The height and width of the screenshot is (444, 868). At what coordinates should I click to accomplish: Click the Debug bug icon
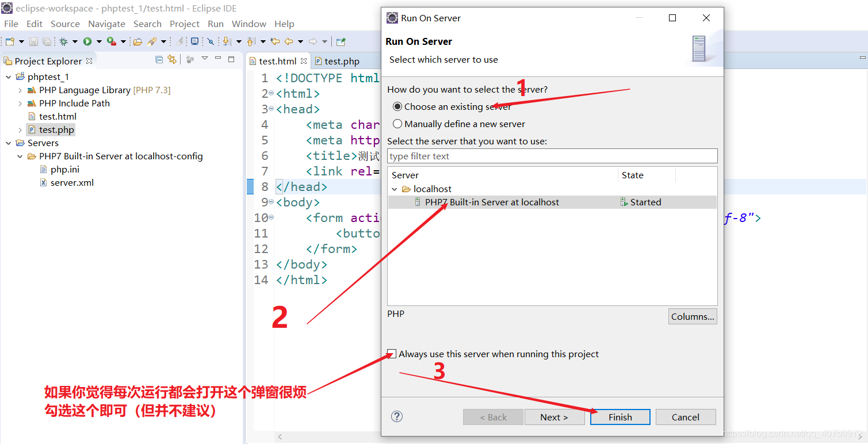(x=63, y=41)
